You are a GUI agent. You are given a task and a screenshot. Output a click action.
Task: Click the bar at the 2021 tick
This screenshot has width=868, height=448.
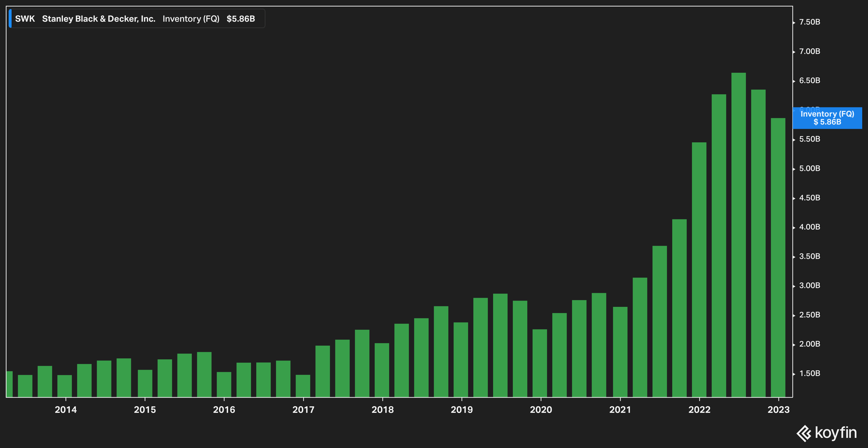coord(620,352)
